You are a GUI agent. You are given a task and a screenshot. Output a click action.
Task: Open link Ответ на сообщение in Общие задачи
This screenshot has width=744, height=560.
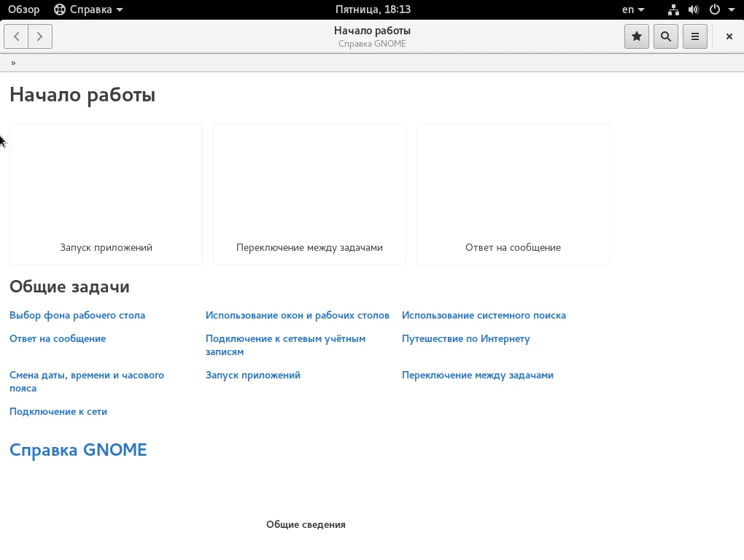(x=58, y=338)
